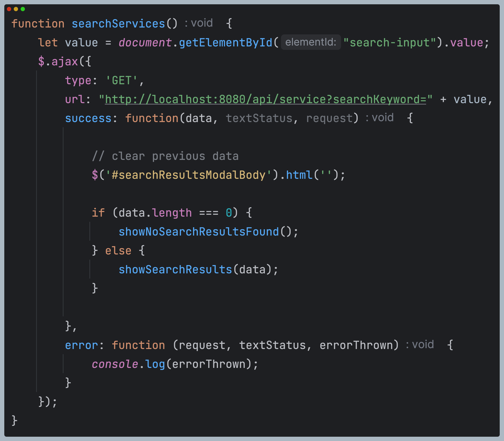504x441 pixels.
Task: Click the else keyword
Action: click(x=118, y=251)
